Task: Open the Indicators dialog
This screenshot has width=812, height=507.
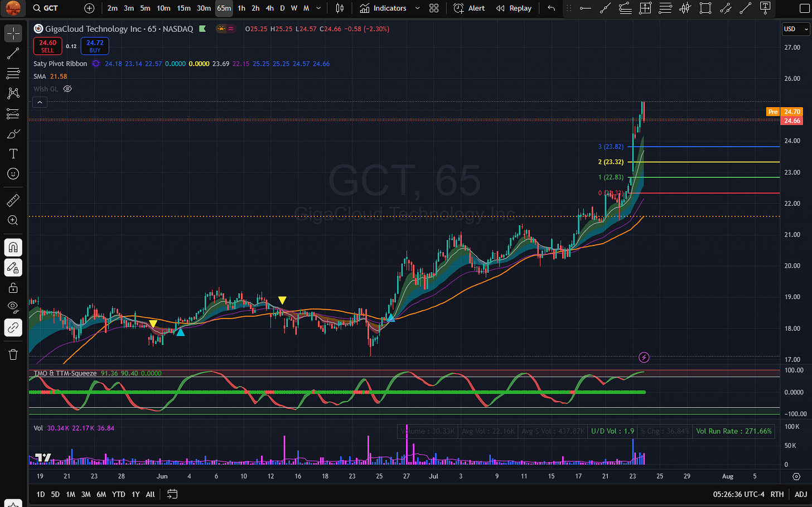Action: click(x=384, y=8)
